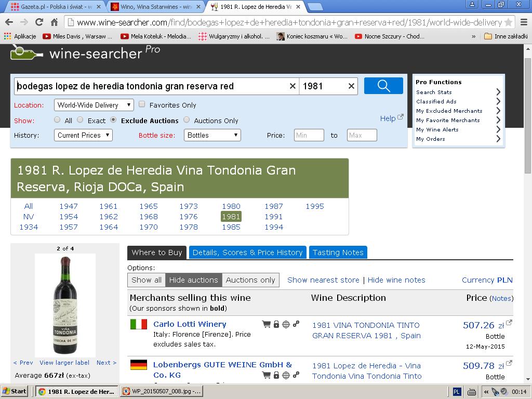This screenshot has height=399, width=532.
Task: Open the Windows Start button
Action: (x=14, y=391)
